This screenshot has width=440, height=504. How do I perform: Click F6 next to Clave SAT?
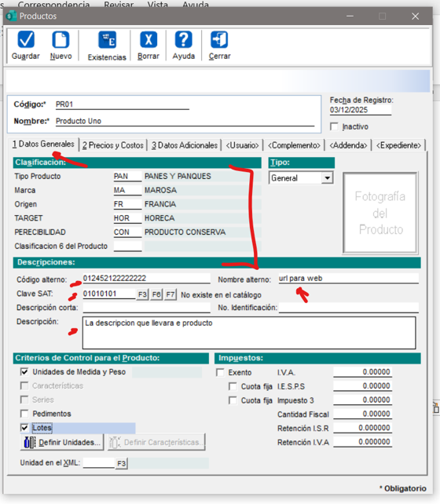coord(156,294)
